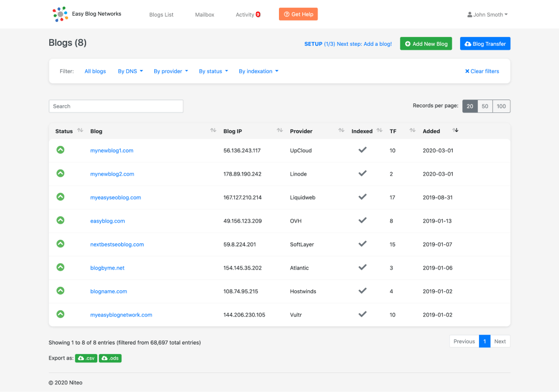Click green status icon for nextbestseoblog.com

pos(60,244)
